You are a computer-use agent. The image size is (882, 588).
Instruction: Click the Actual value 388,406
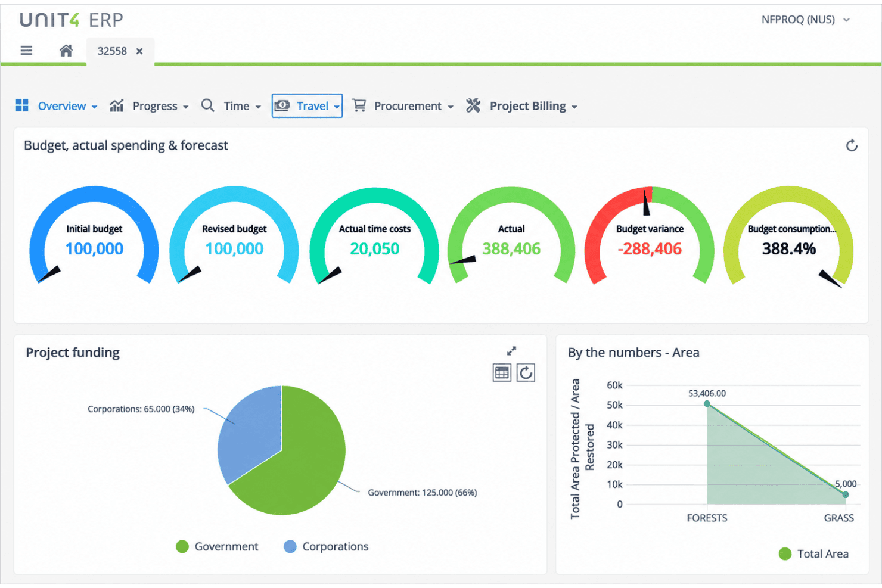pos(511,248)
